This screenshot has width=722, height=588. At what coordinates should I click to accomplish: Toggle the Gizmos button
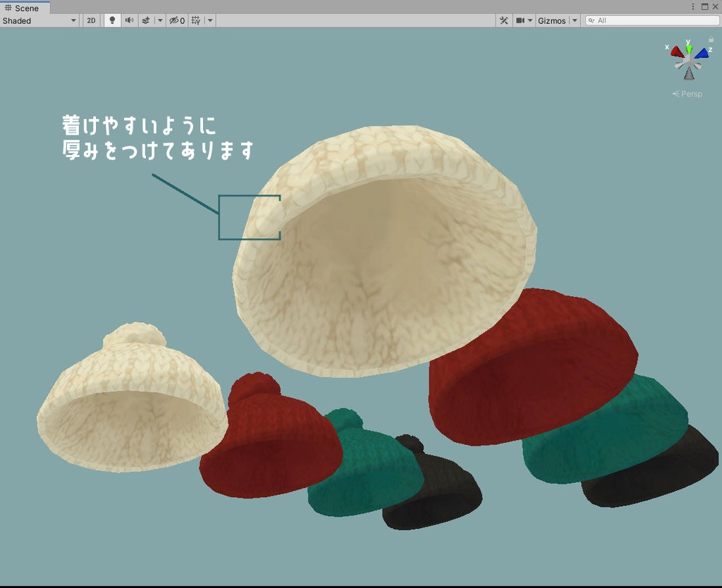coord(553,20)
